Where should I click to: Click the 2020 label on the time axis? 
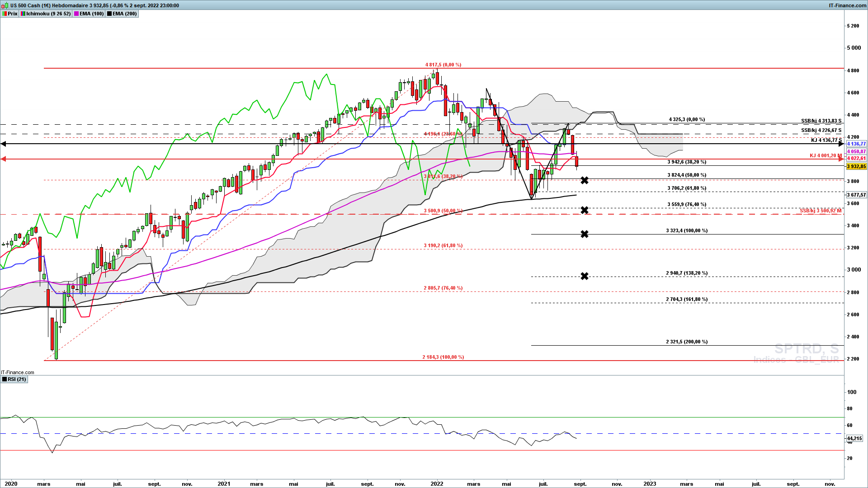click(x=11, y=484)
